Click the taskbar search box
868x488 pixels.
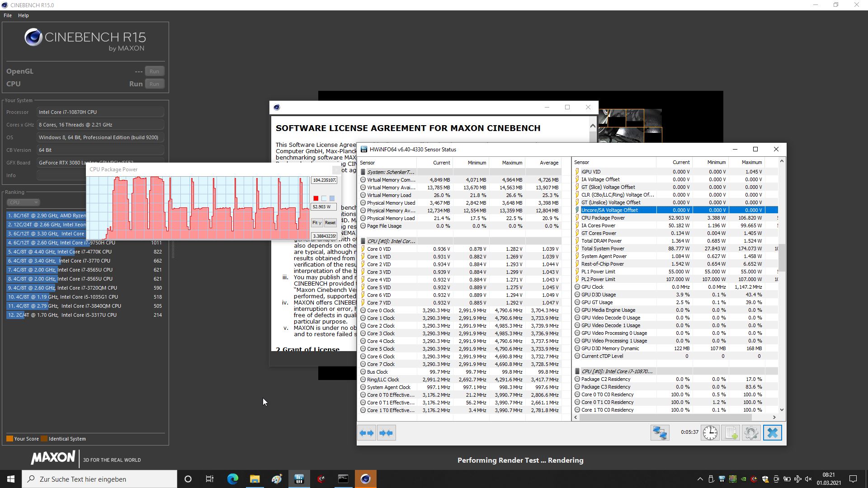99,479
